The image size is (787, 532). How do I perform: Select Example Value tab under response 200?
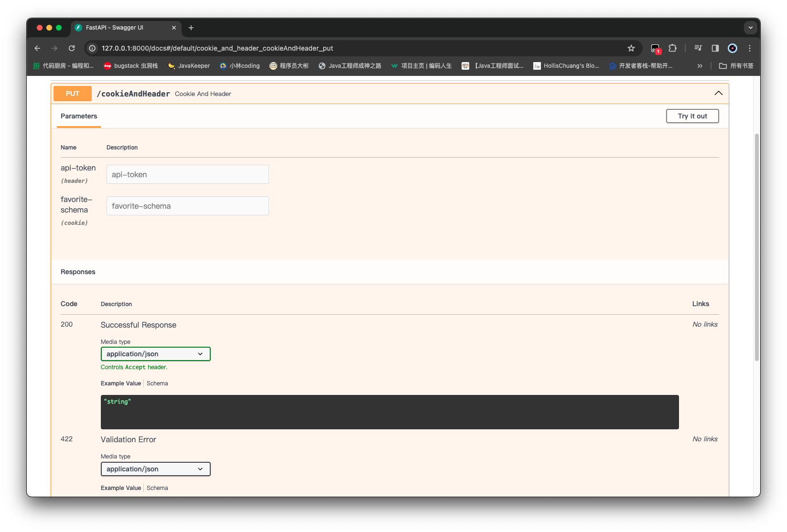click(121, 383)
